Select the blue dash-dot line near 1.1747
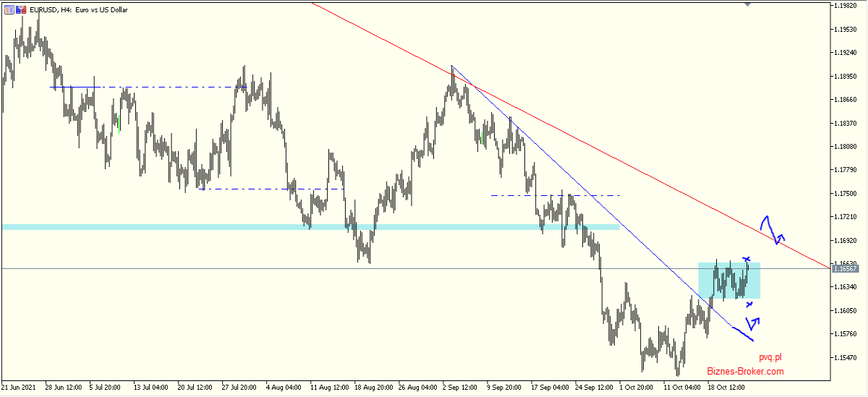Screen dimensions: 868x397 click(556, 195)
